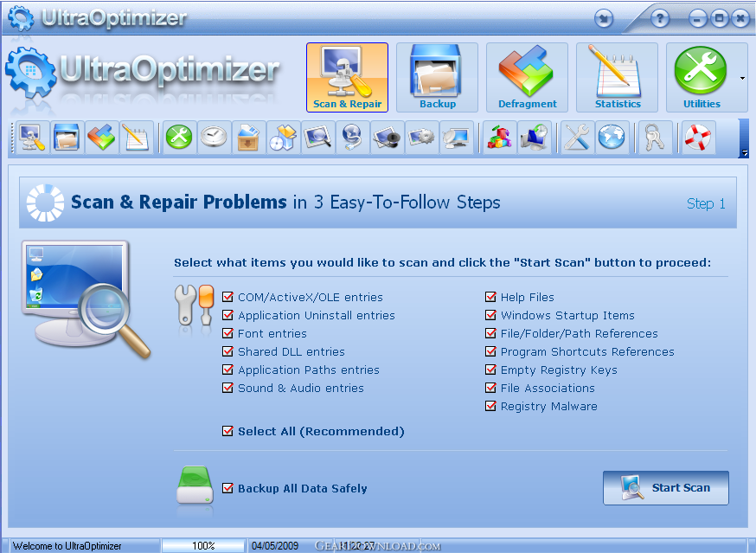This screenshot has height=553, width=756.
Task: Click the lifebuoy help toolbar icon
Action: (698, 138)
